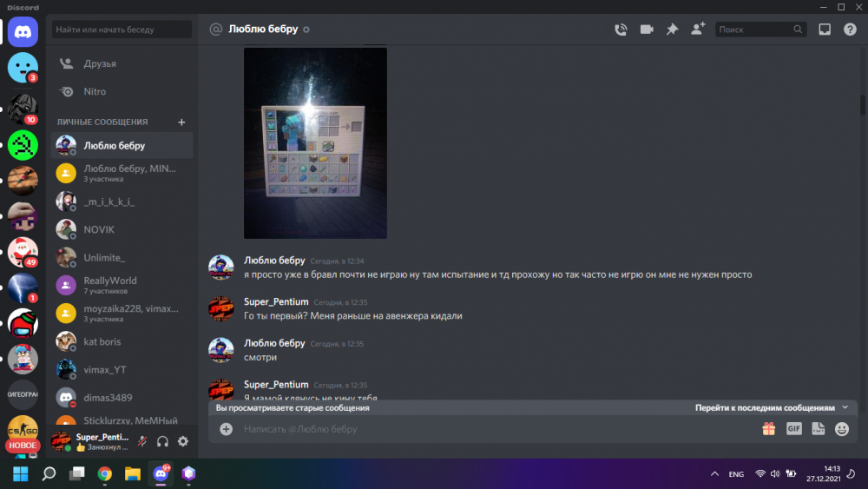Open the kat boris conversation
This screenshot has height=489, width=868.
tap(122, 341)
